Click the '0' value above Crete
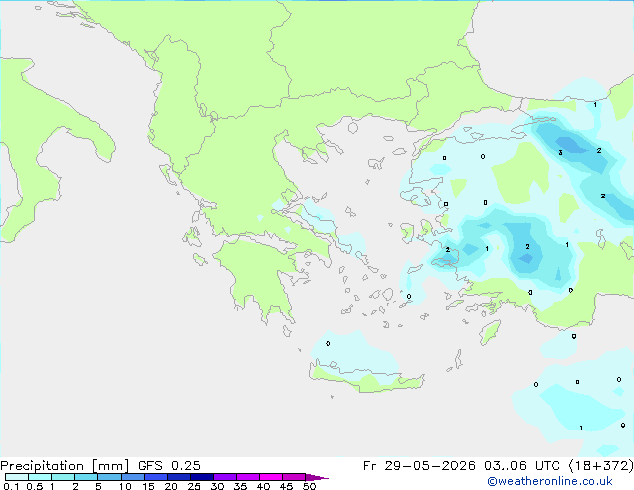The height and width of the screenshot is (490, 634). [x=328, y=344]
